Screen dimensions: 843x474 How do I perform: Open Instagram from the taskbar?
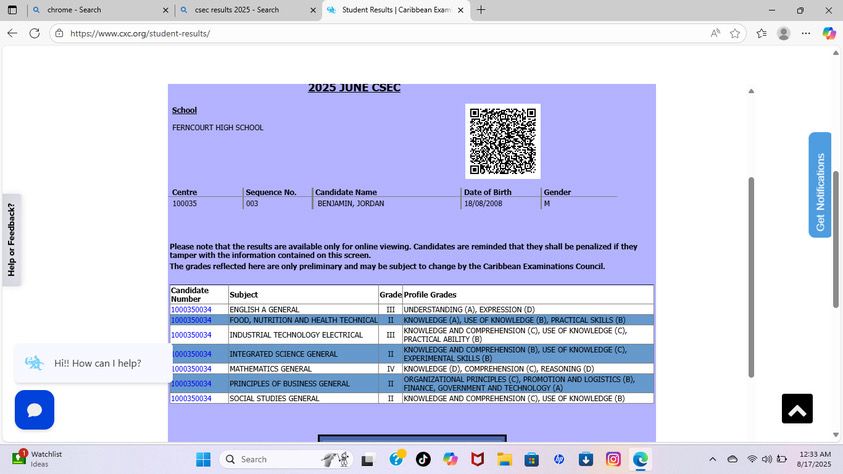coord(613,459)
